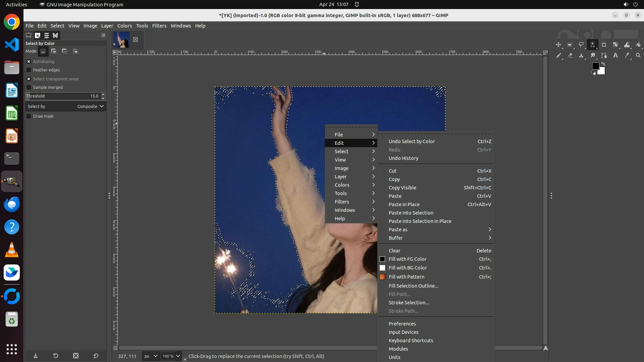The width and height of the screenshot is (644, 362).
Task: Swap foreground and background colors arrow
Action: click(603, 64)
